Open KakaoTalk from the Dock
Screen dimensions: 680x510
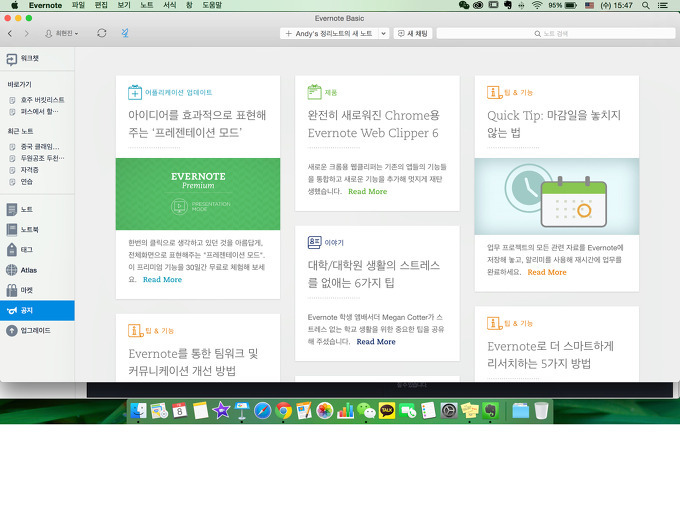(387, 411)
